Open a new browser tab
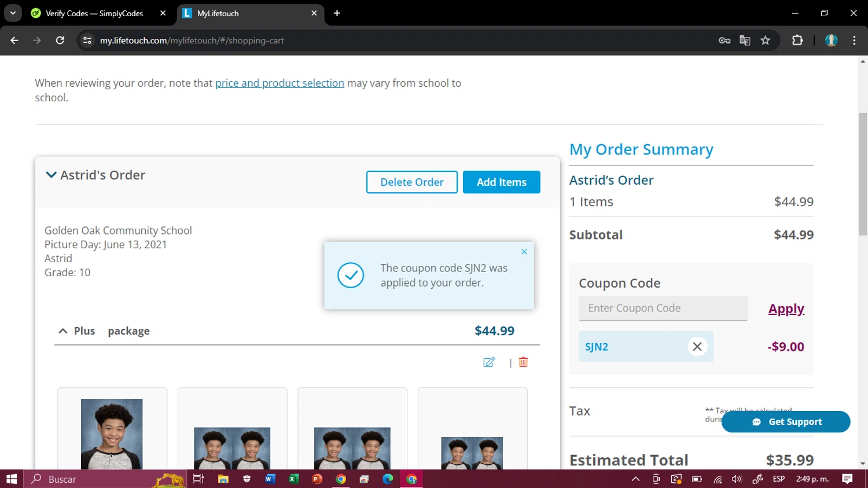 click(337, 13)
